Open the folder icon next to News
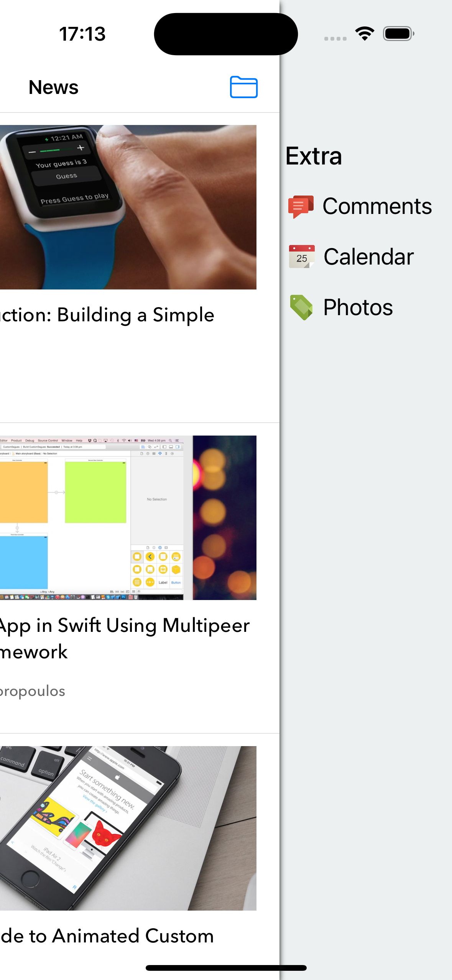Viewport: 452px width, 980px height. tap(244, 87)
